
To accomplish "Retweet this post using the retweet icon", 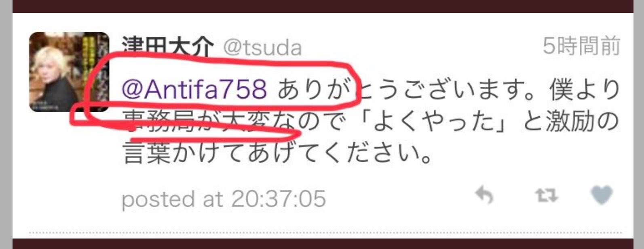I will [x=547, y=196].
